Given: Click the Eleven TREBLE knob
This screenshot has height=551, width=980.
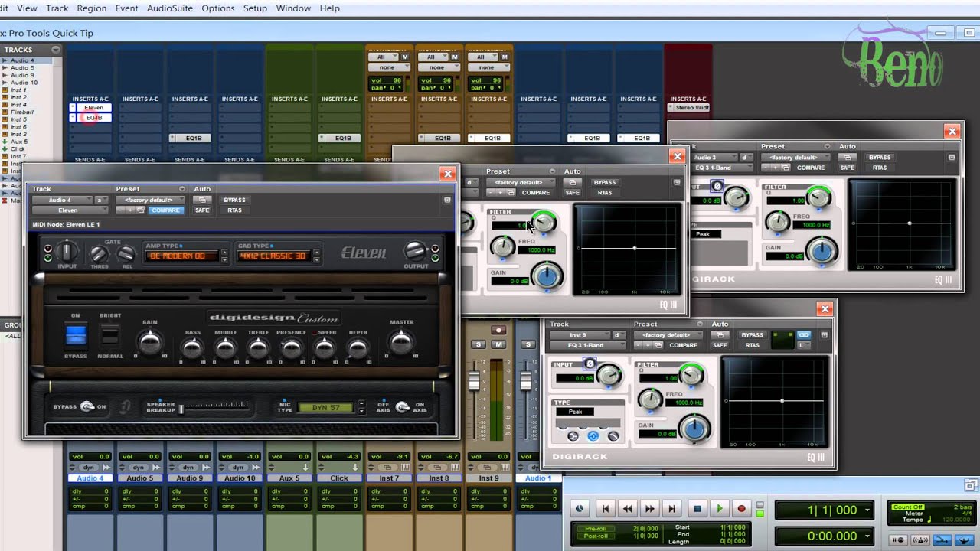Looking at the screenshot, I should tap(258, 348).
